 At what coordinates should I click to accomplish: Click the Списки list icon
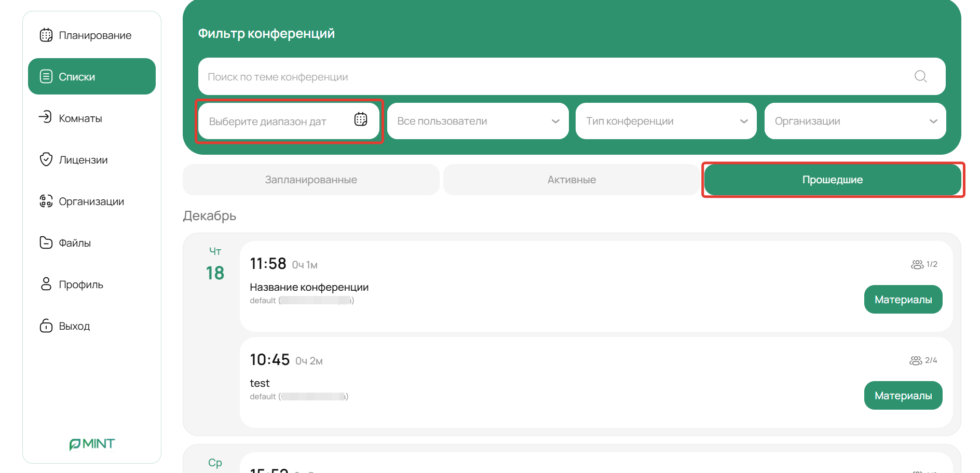[x=46, y=77]
